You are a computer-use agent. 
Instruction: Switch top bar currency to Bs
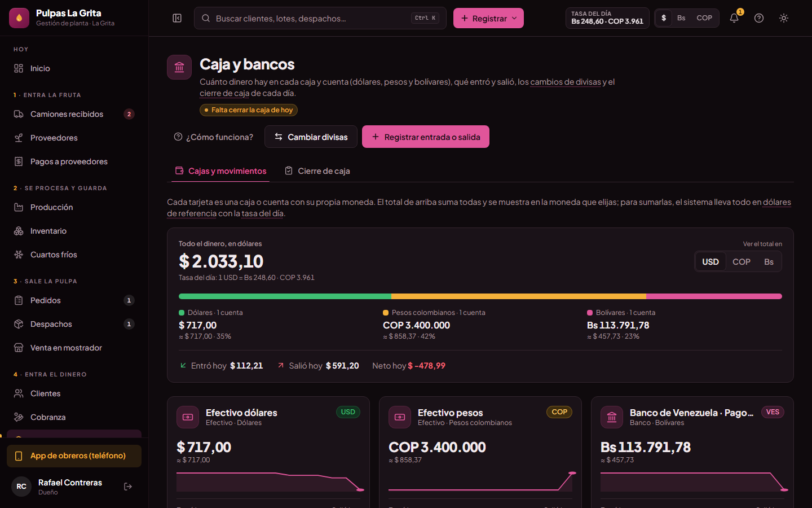681,18
